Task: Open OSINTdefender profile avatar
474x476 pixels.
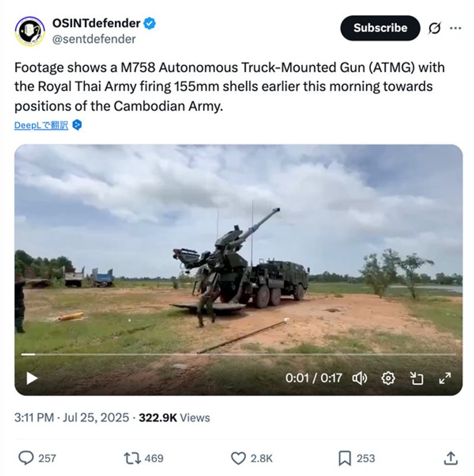Action: coord(30,31)
